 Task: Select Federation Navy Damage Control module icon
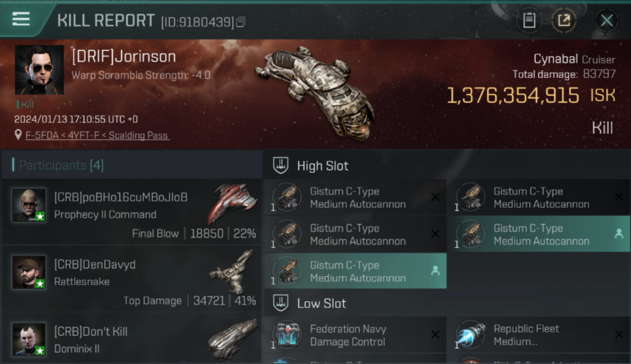pos(286,335)
